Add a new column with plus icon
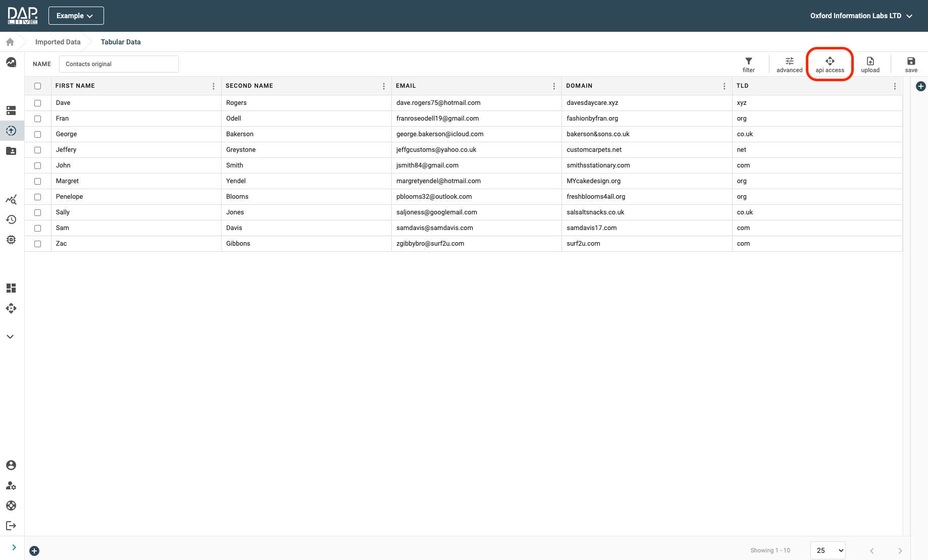 click(920, 86)
